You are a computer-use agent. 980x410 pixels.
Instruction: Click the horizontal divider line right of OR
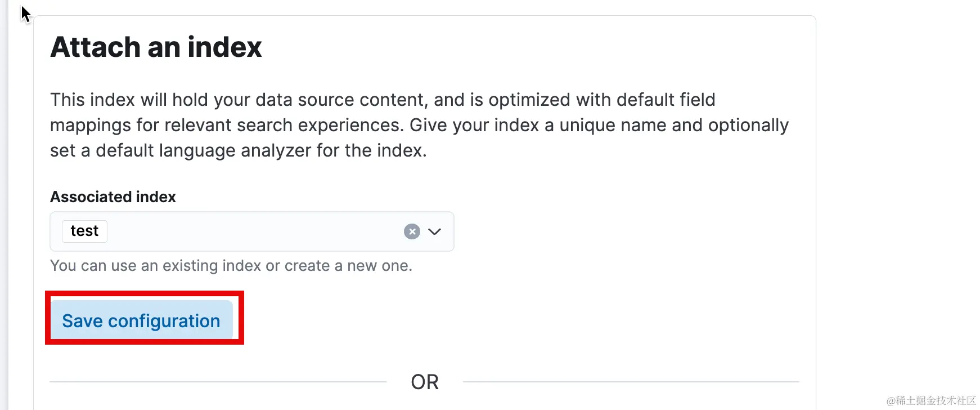point(631,382)
